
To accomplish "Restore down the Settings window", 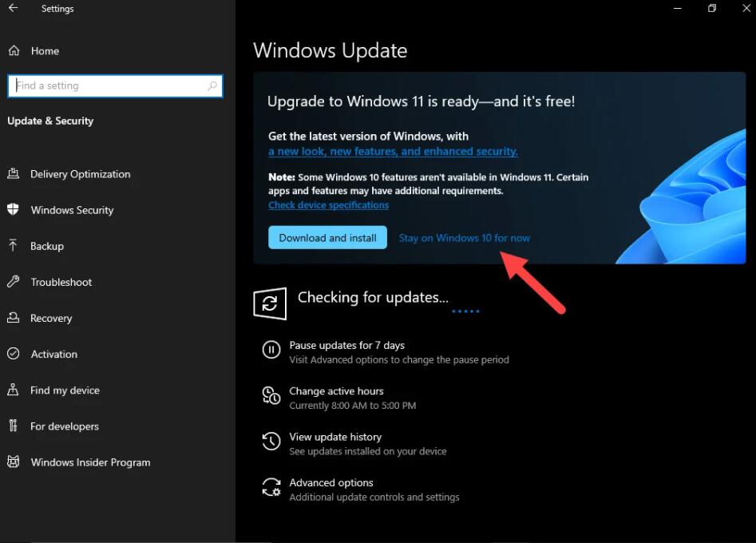I will [712, 8].
